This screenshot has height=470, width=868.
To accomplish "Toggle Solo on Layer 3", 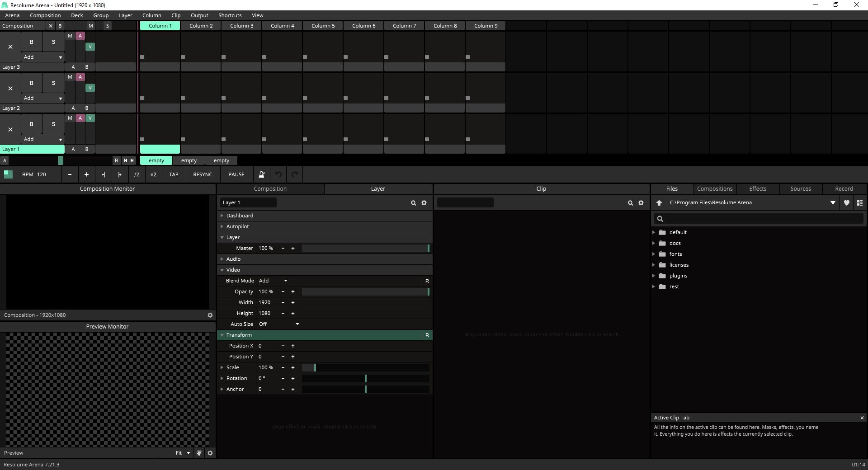I will click(53, 42).
